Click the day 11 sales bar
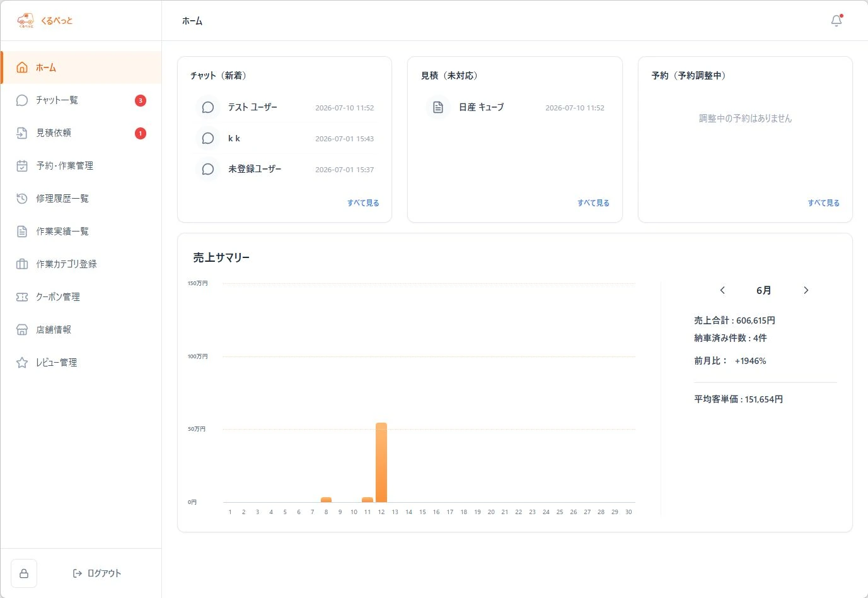 coord(367,500)
